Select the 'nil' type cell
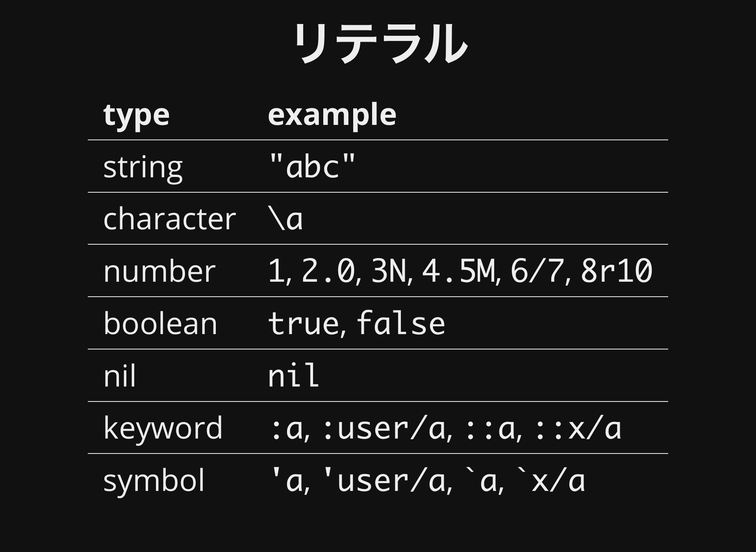756x552 pixels. click(x=119, y=375)
